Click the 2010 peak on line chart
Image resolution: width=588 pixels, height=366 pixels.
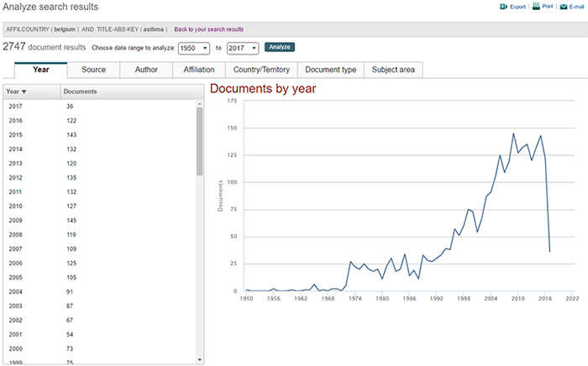click(x=514, y=133)
